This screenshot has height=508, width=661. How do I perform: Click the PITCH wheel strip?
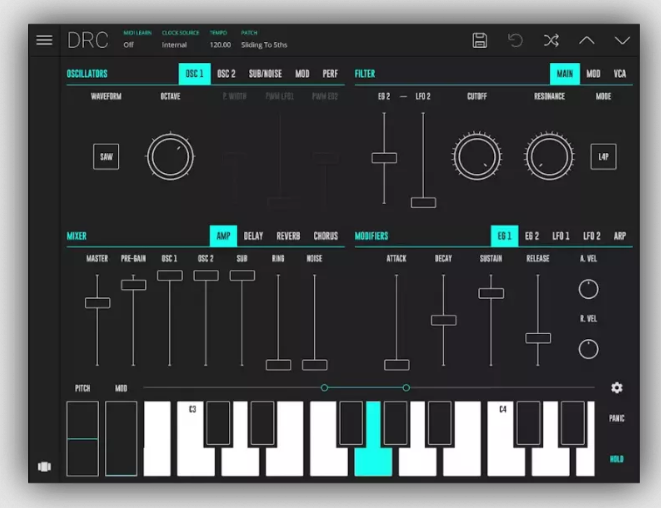(83, 439)
